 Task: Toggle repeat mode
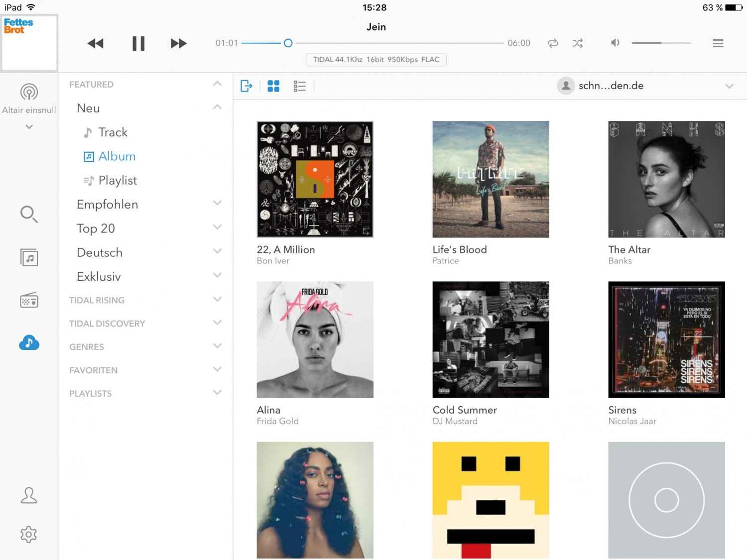pos(553,43)
